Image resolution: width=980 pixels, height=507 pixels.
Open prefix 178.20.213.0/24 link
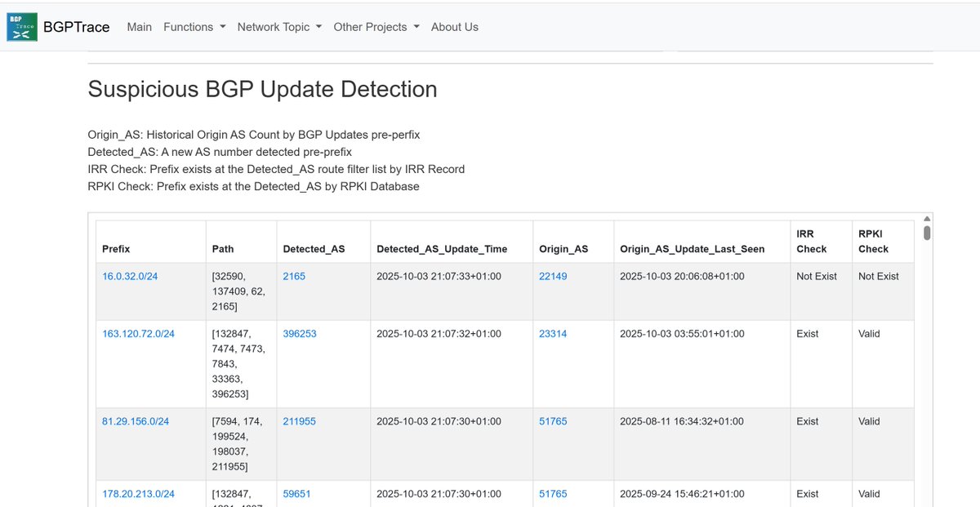point(138,494)
